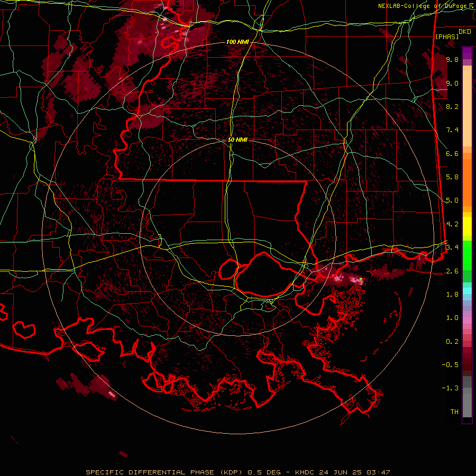This screenshot has width=476, height=476.
Task: Click the 1.8 value on color scale
Action: coord(452,295)
